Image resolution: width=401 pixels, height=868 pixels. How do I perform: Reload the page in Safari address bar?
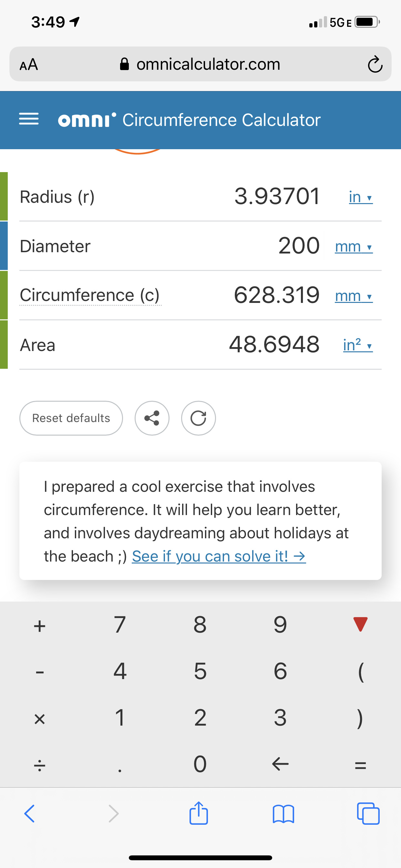pos(375,64)
